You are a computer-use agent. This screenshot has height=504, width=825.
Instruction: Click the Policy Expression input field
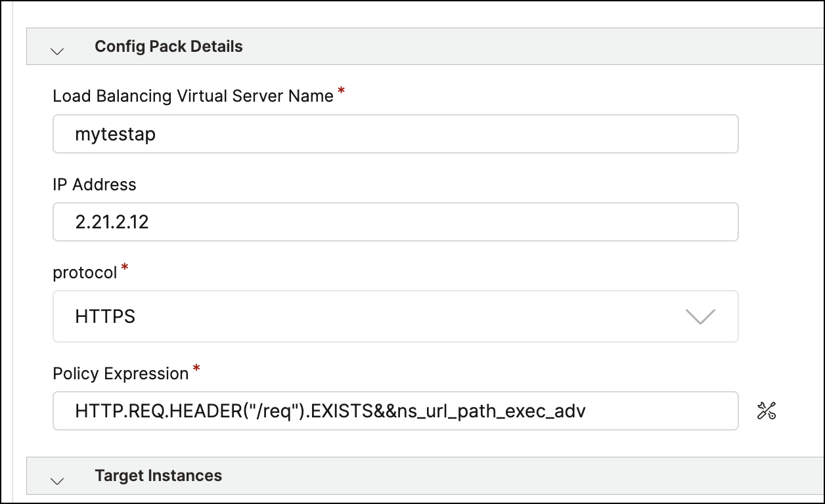pyautogui.click(x=395, y=411)
